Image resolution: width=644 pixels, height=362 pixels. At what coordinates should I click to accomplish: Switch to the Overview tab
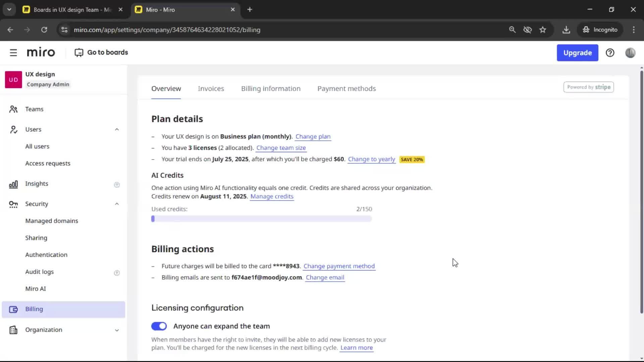[x=166, y=89]
